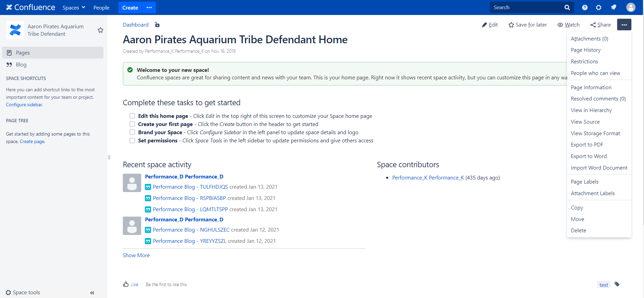
Task: Click the blog icon beside NGHULSZEC entry
Action: [148, 230]
